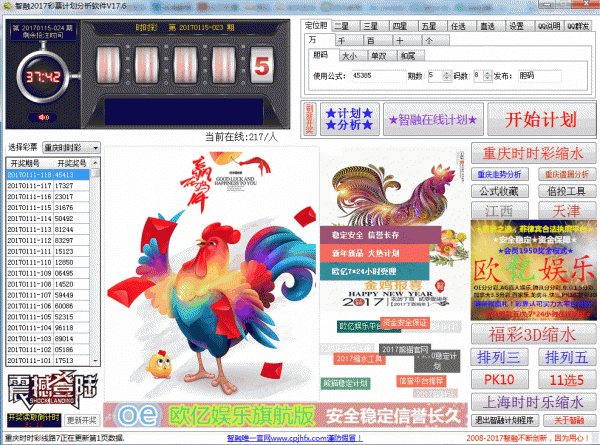Open the 直选 tab
This screenshot has height=445, width=600.
click(x=491, y=26)
